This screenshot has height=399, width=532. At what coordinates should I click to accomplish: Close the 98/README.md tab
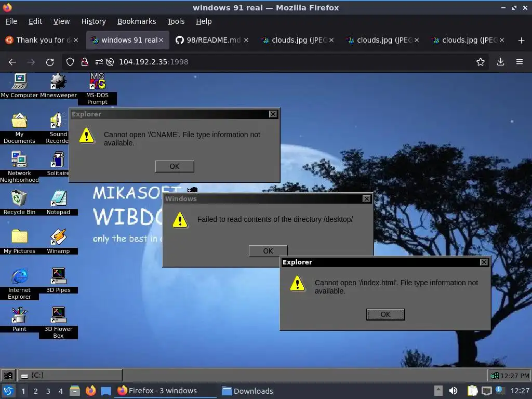[246, 40]
